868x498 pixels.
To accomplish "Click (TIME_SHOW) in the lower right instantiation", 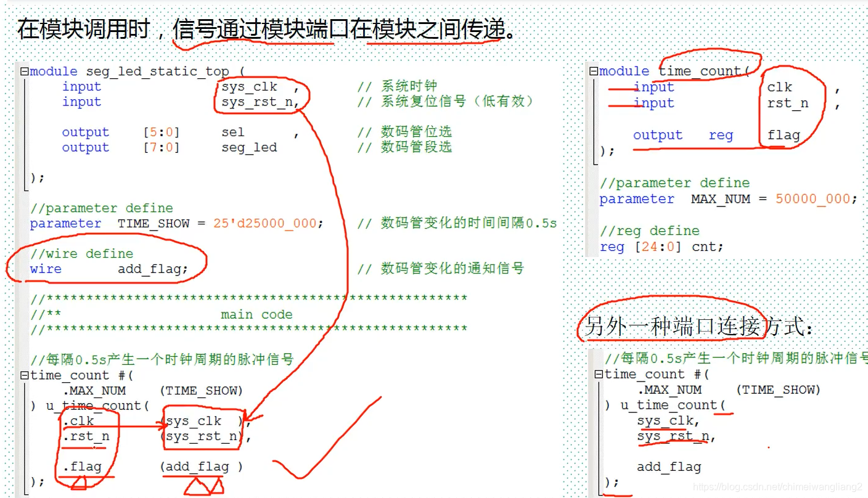I will coord(779,390).
